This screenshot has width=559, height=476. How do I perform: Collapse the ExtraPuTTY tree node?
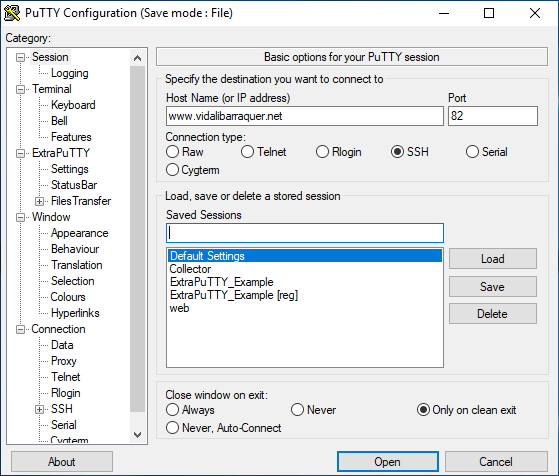[21, 153]
